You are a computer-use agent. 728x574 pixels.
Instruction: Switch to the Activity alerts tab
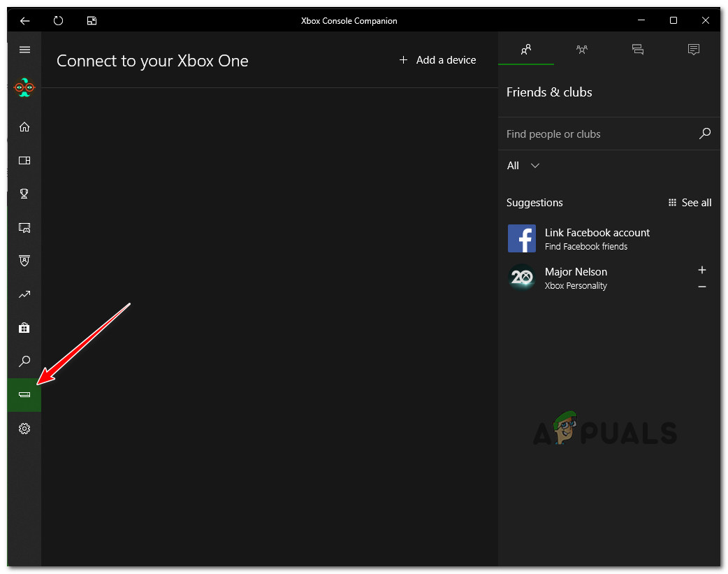(693, 49)
